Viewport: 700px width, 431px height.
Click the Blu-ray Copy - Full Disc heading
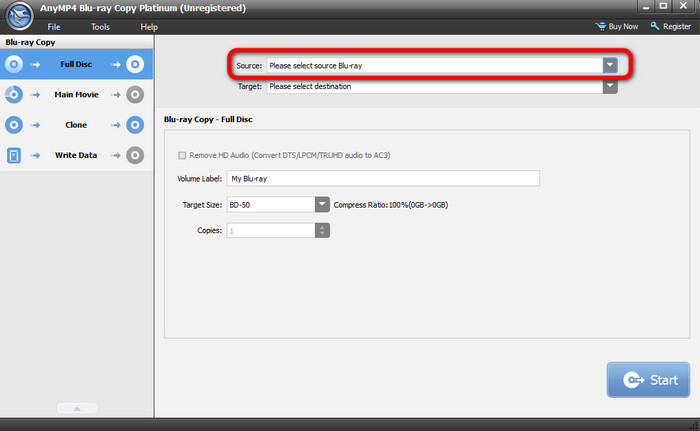coord(208,119)
